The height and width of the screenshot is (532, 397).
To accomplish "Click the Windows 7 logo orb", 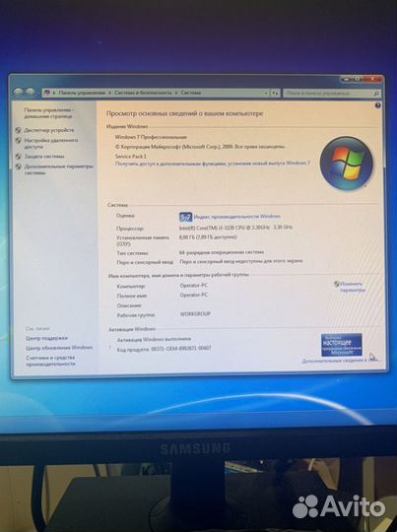I will click(x=346, y=163).
